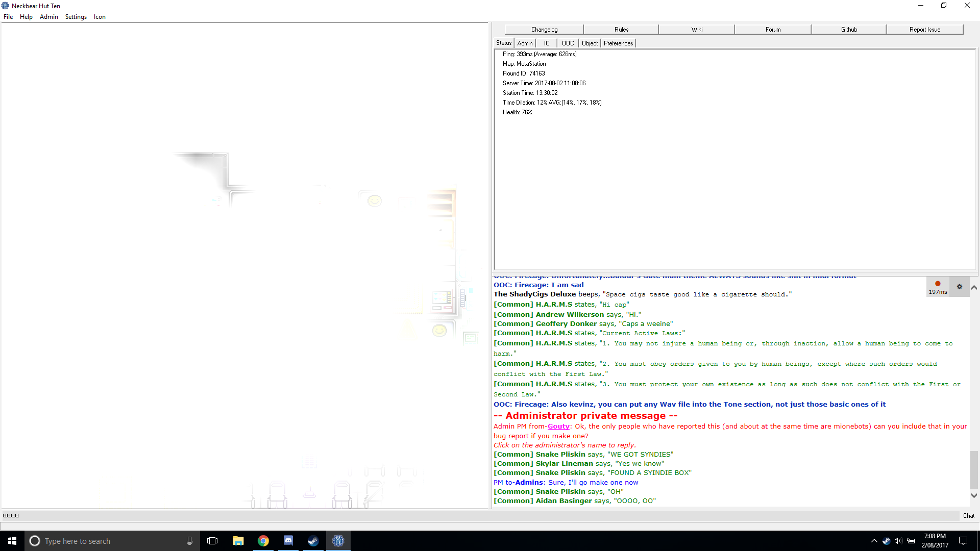Image resolution: width=980 pixels, height=551 pixels.
Task: Switch to the IC tab
Action: (x=547, y=43)
